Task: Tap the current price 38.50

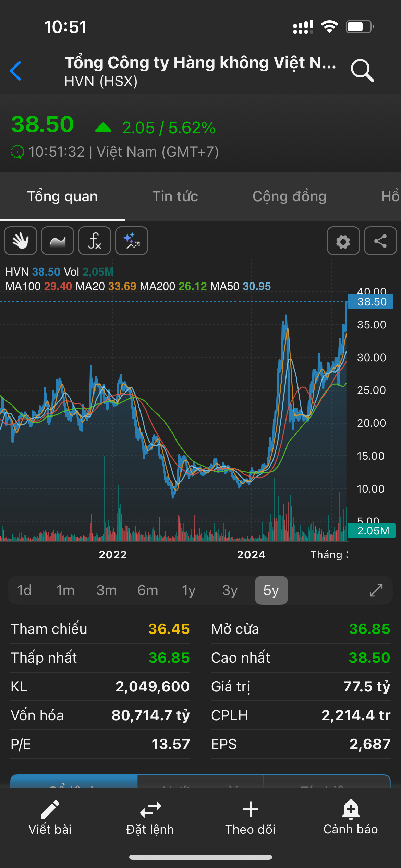Action: (x=42, y=124)
